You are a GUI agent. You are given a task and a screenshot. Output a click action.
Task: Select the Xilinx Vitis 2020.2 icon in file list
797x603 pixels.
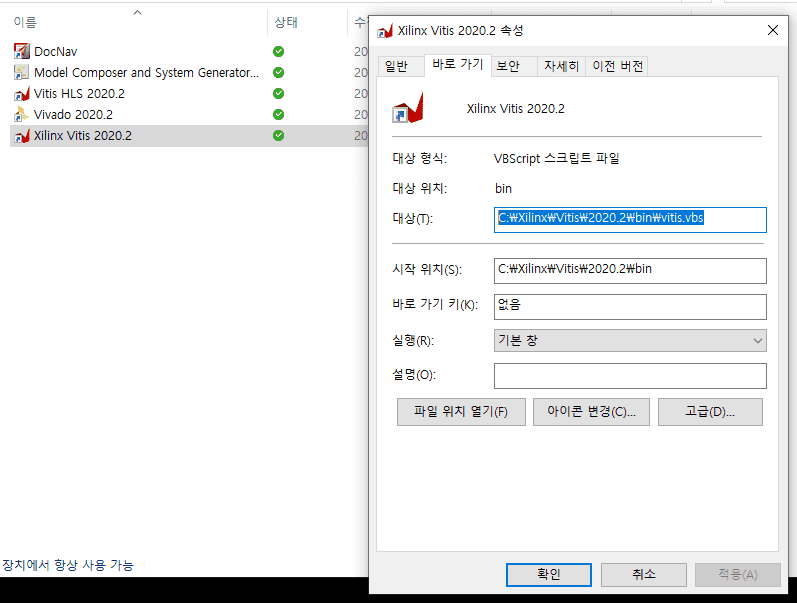tap(21, 136)
